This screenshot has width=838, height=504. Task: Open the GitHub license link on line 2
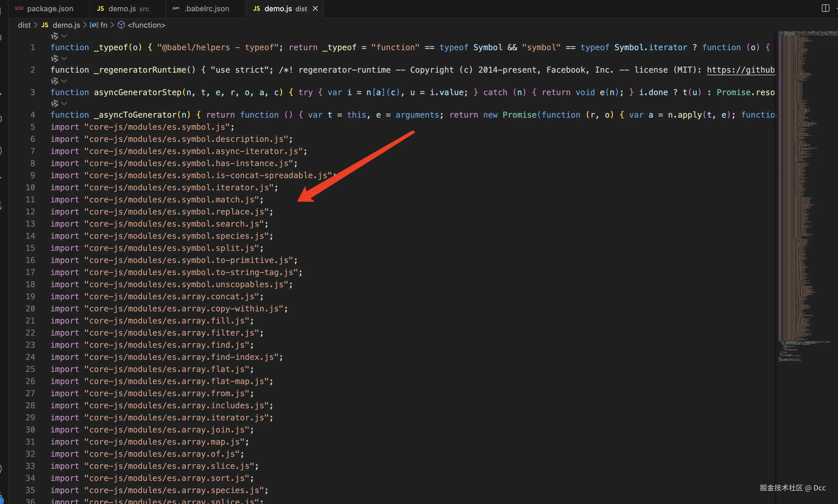click(x=740, y=70)
